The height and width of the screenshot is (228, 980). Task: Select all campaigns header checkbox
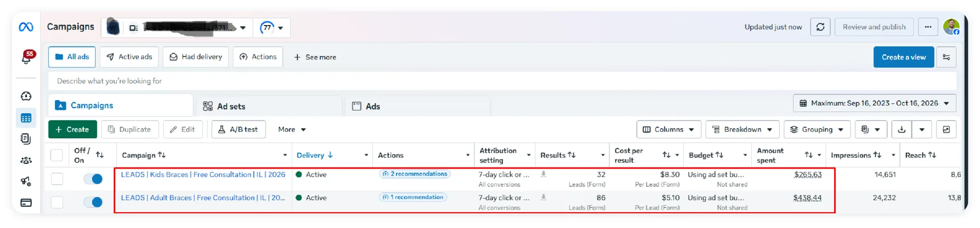(57, 155)
